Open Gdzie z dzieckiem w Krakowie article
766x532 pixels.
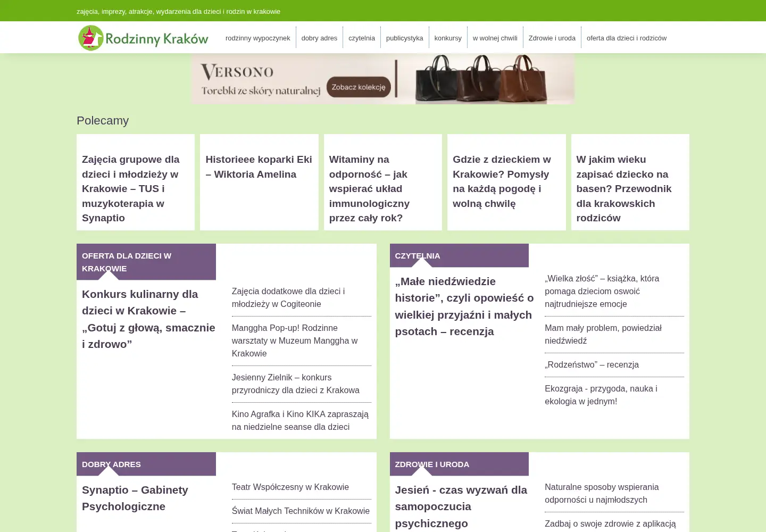pos(506,181)
